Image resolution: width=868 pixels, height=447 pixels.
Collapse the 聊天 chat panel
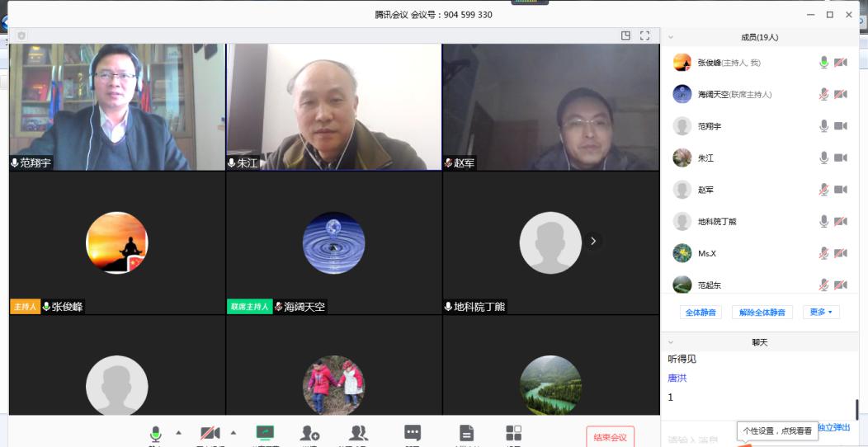(x=671, y=342)
